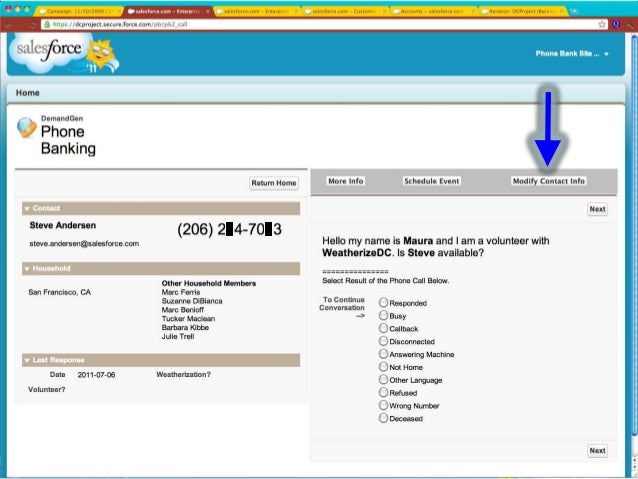The width and height of the screenshot is (638, 479).
Task: Click household member Marc Benioff
Action: [182, 310]
